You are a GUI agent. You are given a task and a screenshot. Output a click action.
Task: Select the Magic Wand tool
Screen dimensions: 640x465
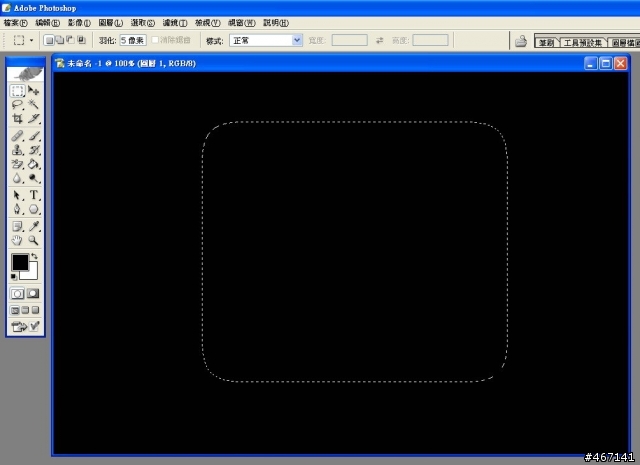pyautogui.click(x=33, y=105)
